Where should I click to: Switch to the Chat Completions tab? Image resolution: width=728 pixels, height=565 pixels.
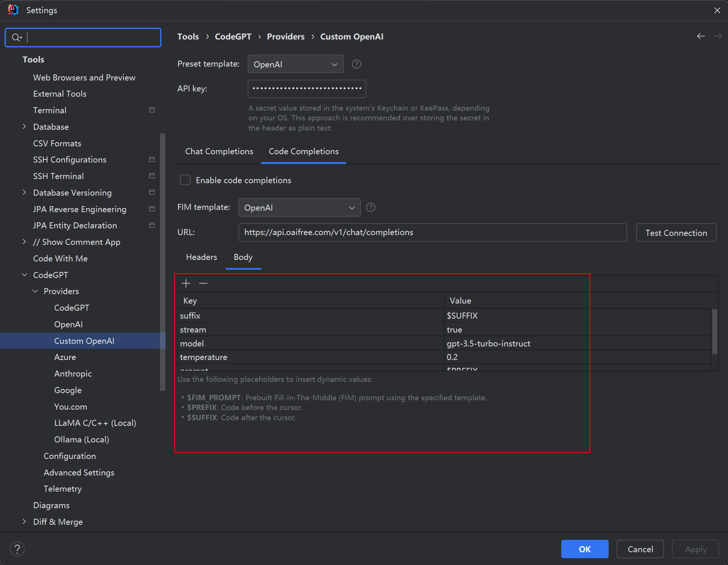click(x=219, y=151)
